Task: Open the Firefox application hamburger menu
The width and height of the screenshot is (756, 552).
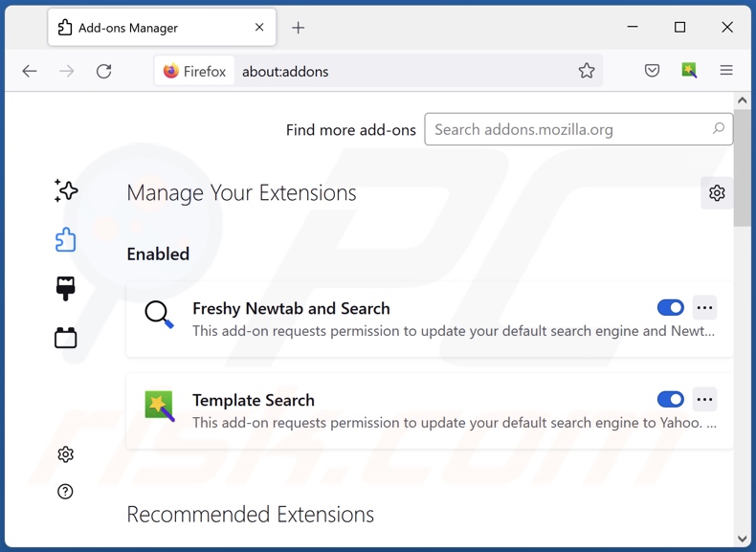Action: coord(726,71)
